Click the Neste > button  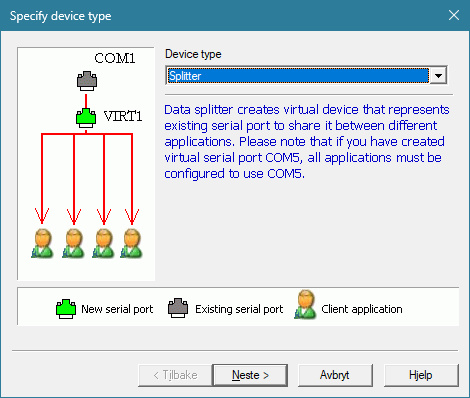[x=250, y=375]
